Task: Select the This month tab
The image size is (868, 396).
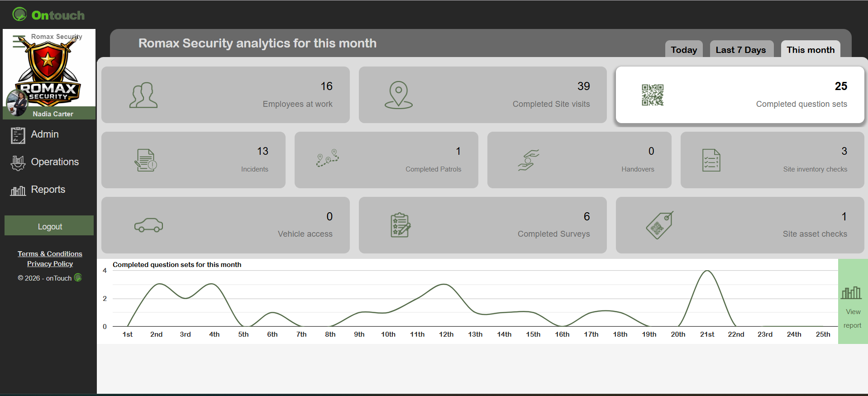Action: [810, 50]
